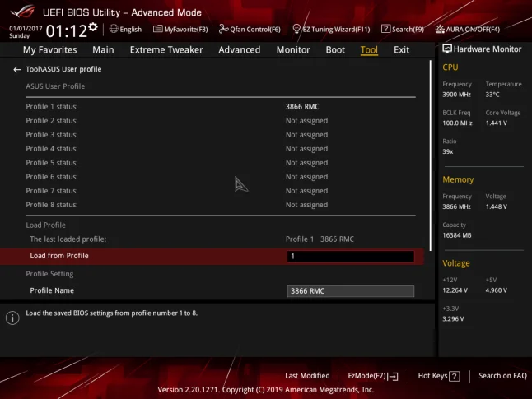Click the Core Voltage 1.441 V value
The image size is (532, 399).
click(497, 123)
